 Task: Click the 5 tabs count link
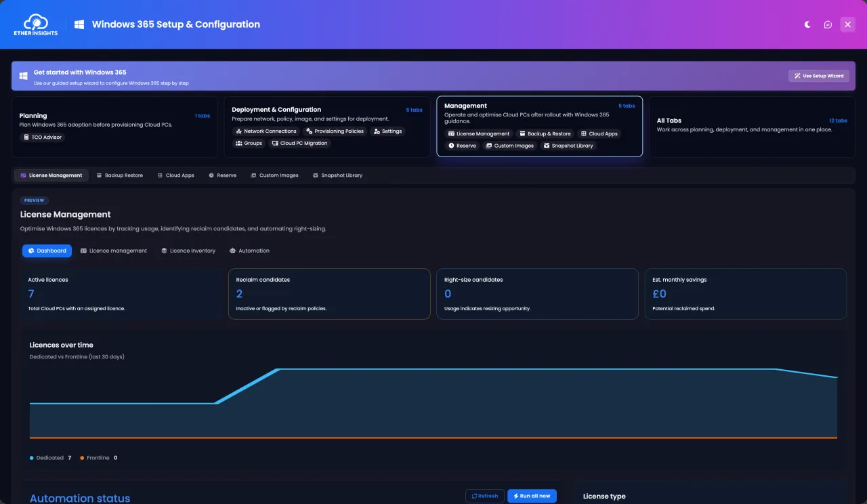(x=414, y=110)
